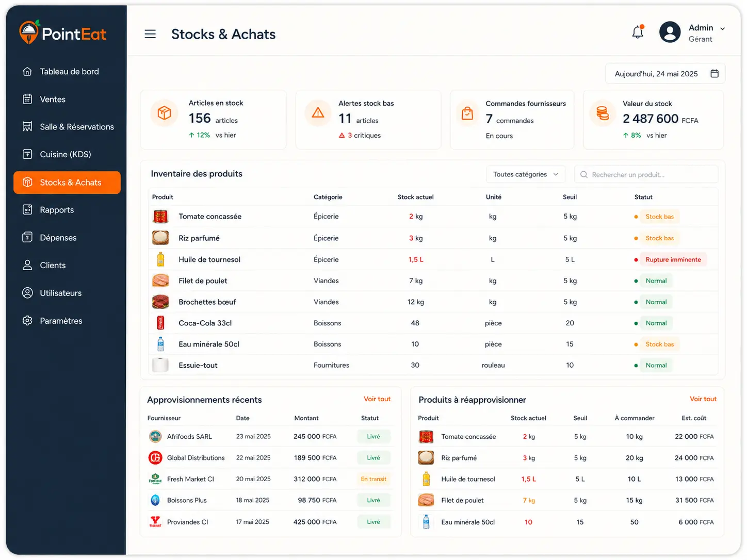Click the Alertes stock bas warning icon
Screen dimensions: 747x560
click(318, 112)
